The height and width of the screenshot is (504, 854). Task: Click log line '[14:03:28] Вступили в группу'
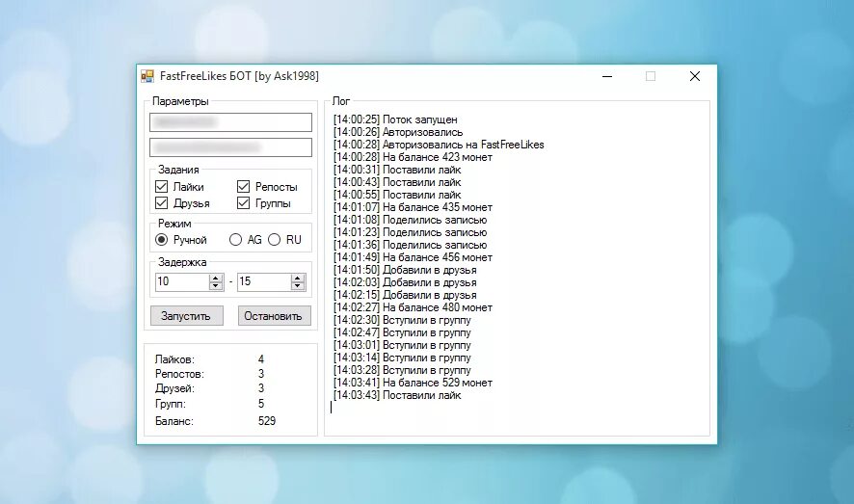(x=403, y=370)
